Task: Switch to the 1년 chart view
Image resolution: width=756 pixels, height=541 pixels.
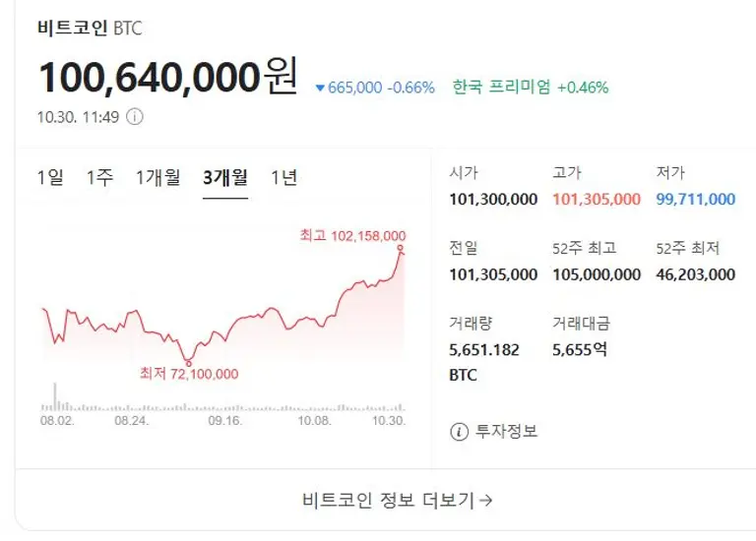Action: [283, 177]
